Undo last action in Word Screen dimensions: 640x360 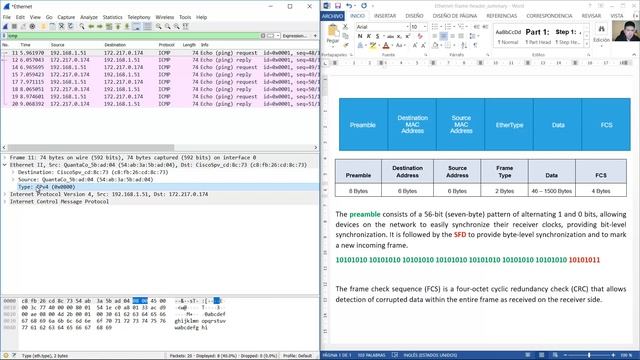[x=349, y=6]
